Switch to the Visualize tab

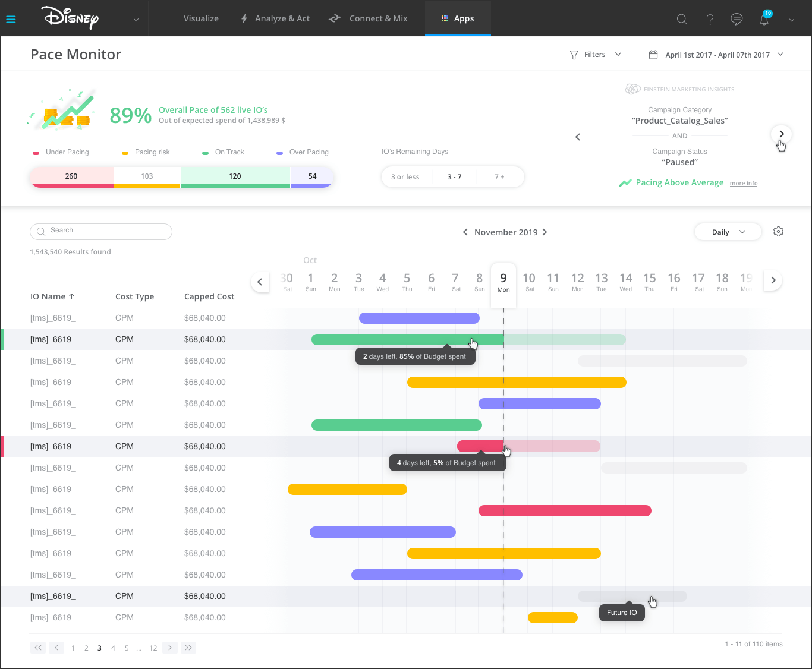201,18
